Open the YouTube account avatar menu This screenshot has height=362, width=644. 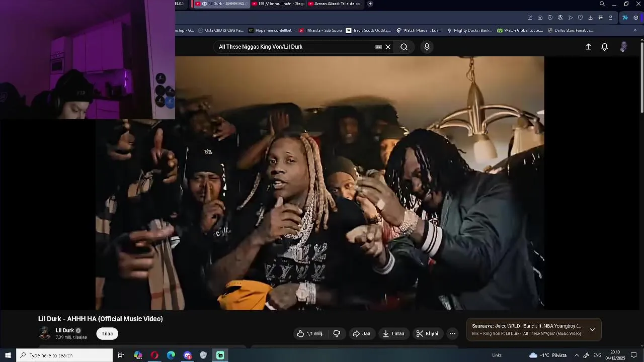point(623,47)
